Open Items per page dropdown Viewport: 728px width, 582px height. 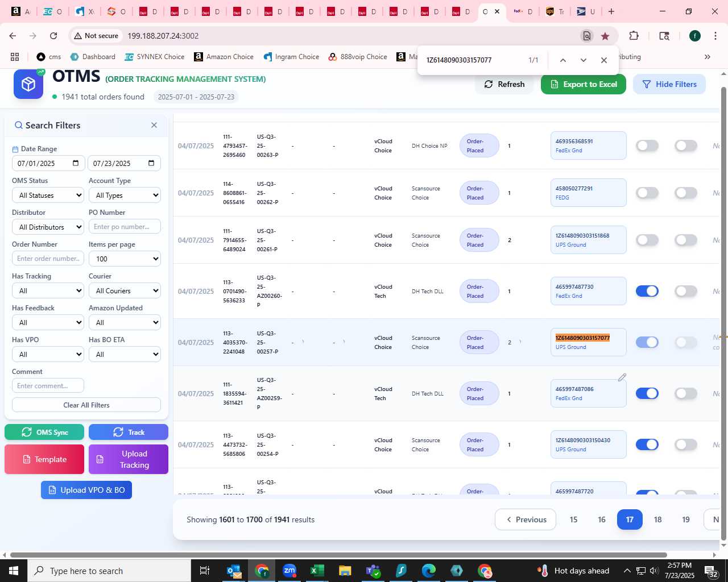pyautogui.click(x=125, y=259)
